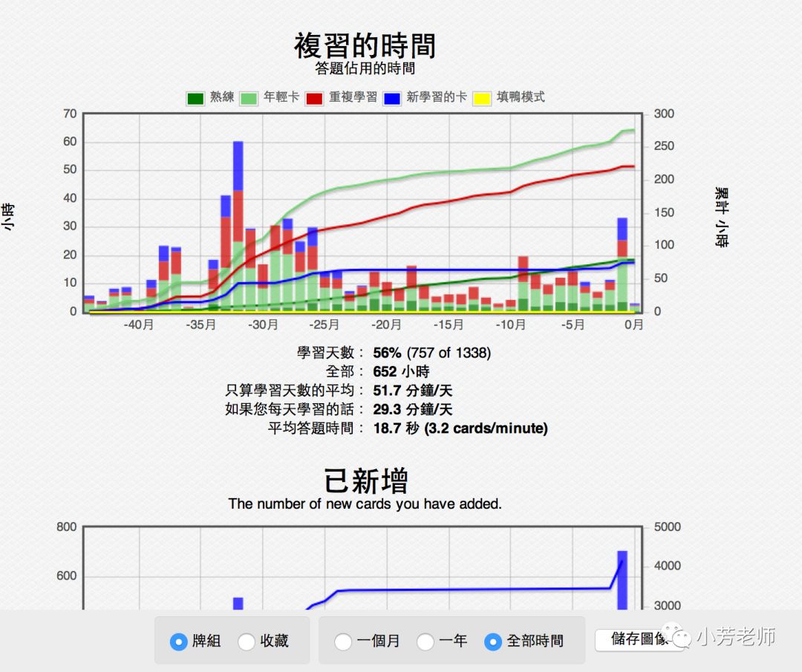Click the 0月 axis label
This screenshot has height=672, width=802.
[633, 324]
